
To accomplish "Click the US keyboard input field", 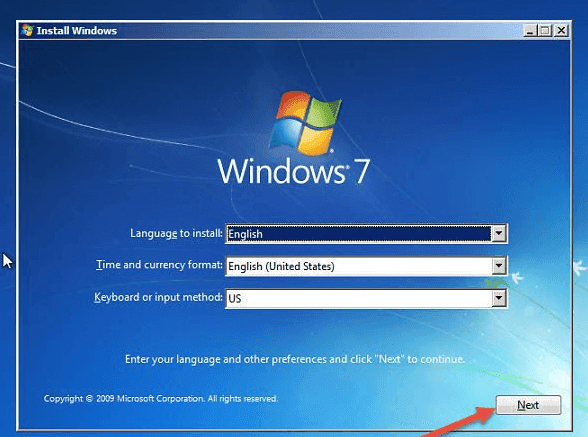I will point(358,298).
